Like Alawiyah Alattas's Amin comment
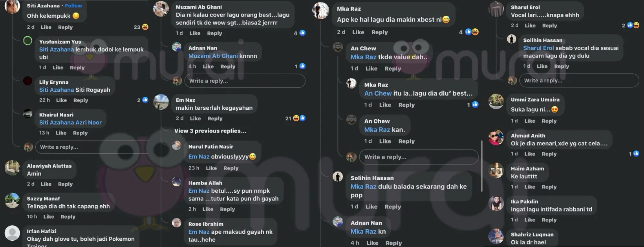Viewport: 644px width, 247px height. click(46, 184)
